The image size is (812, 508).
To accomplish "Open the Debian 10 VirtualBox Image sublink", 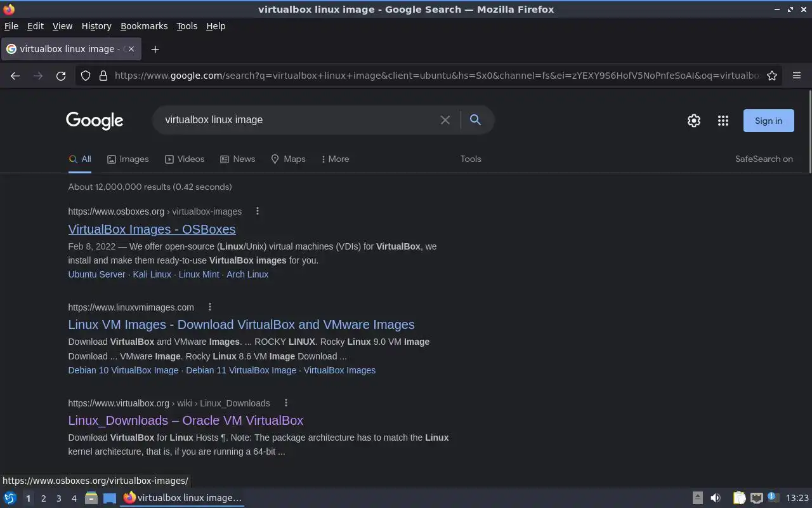I will click(123, 370).
